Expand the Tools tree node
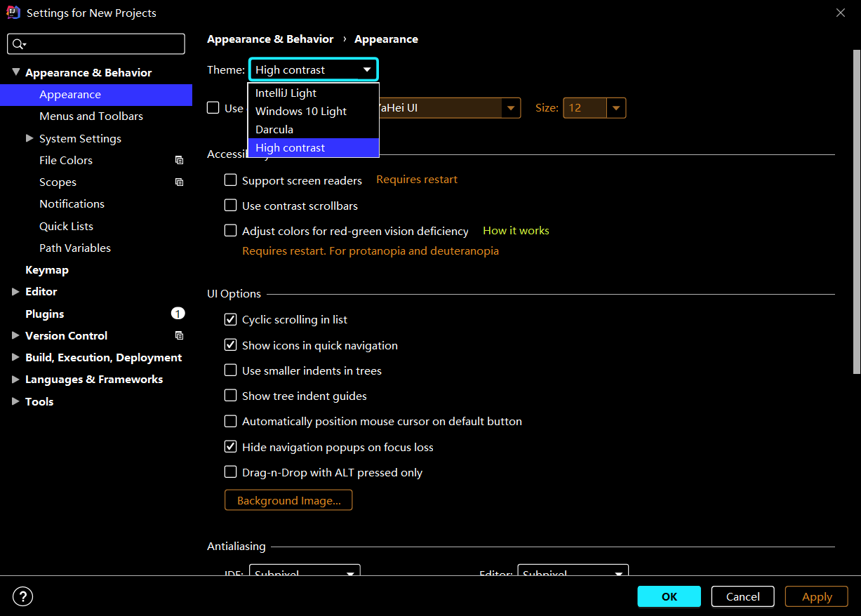The width and height of the screenshot is (861, 616). 15,401
